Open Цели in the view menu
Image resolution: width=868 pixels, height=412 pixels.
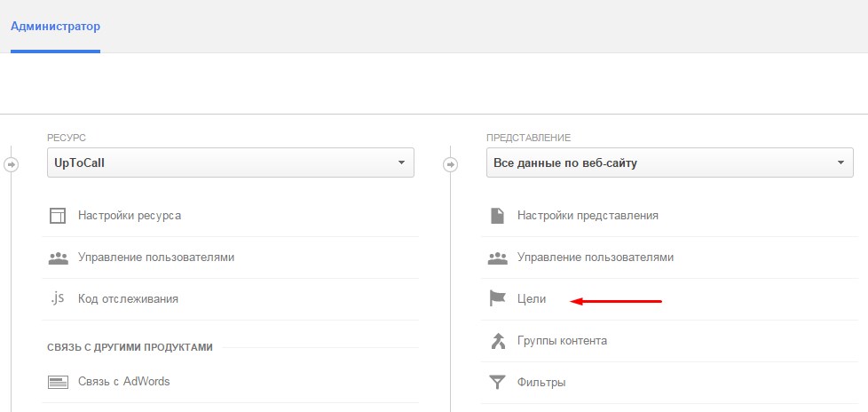[532, 299]
